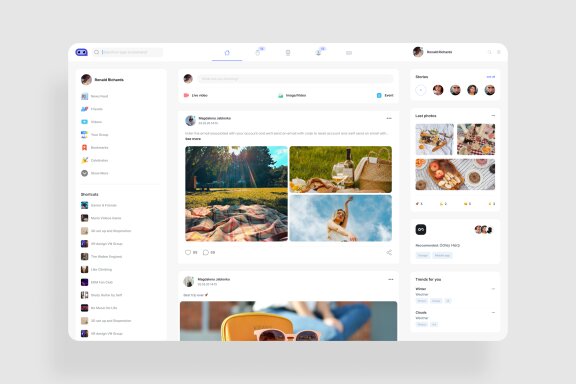
Task: Open the second top navigation tab with badge
Action: coord(258,53)
